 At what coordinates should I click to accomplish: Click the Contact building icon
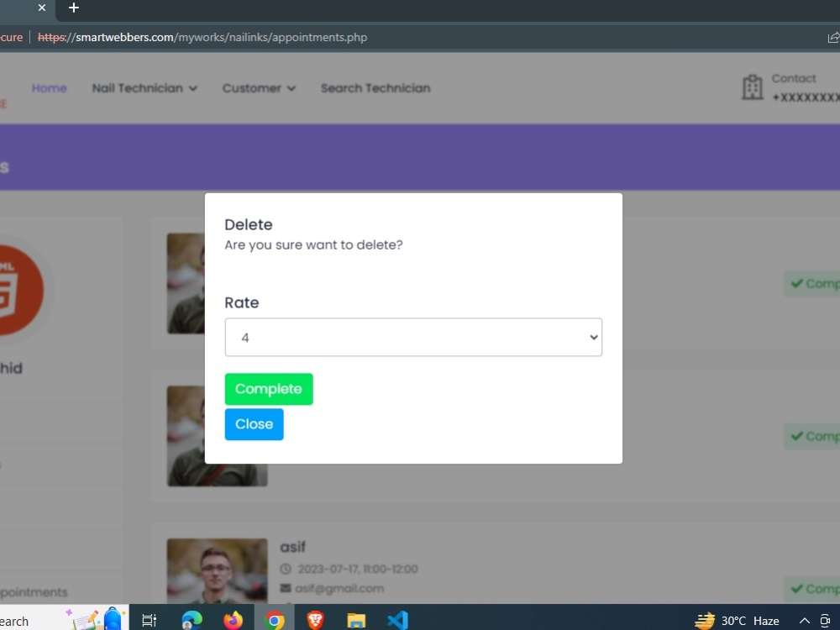752,87
